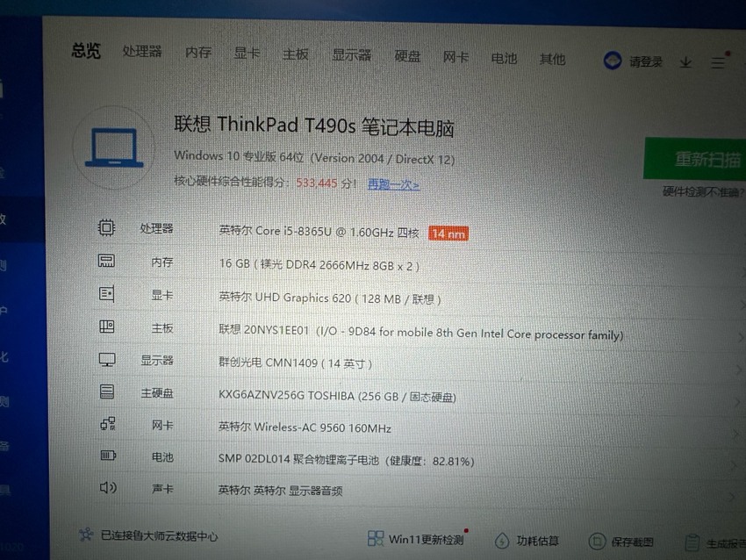The image size is (746, 560).
Task: Open the 显卡 graphics card tab
Action: coord(247,54)
